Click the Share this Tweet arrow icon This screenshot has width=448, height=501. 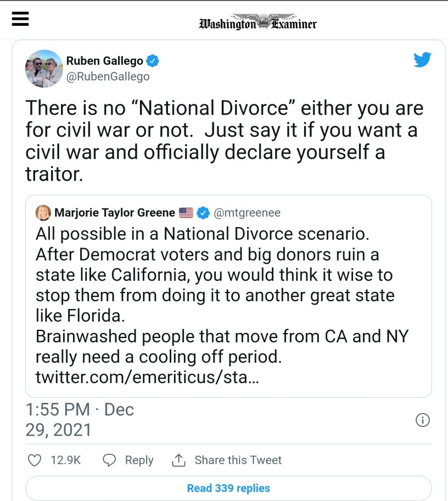point(178,460)
